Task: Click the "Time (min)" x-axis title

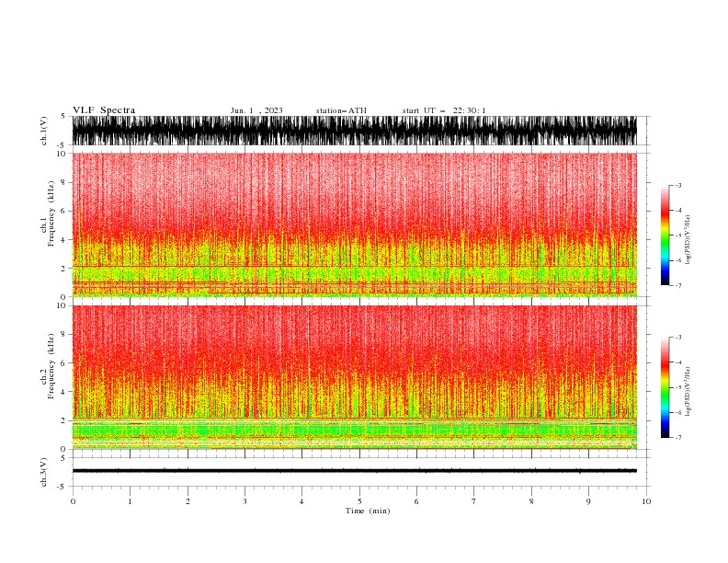Action: tap(368, 511)
